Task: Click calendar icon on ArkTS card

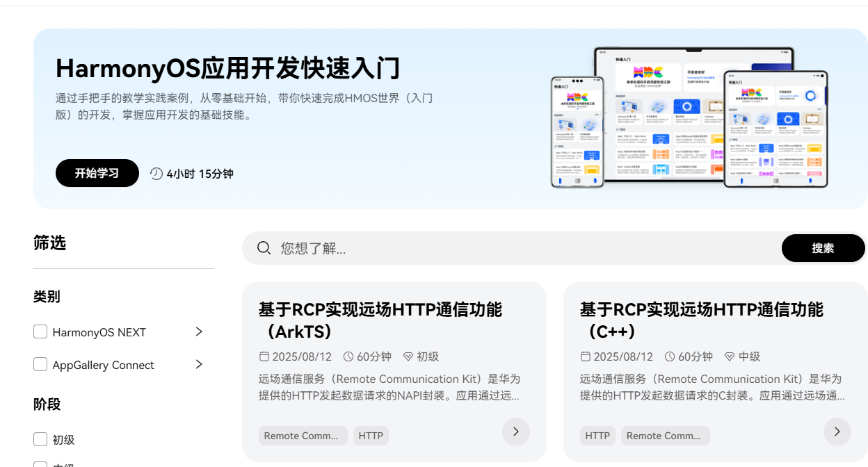Action: coord(264,357)
